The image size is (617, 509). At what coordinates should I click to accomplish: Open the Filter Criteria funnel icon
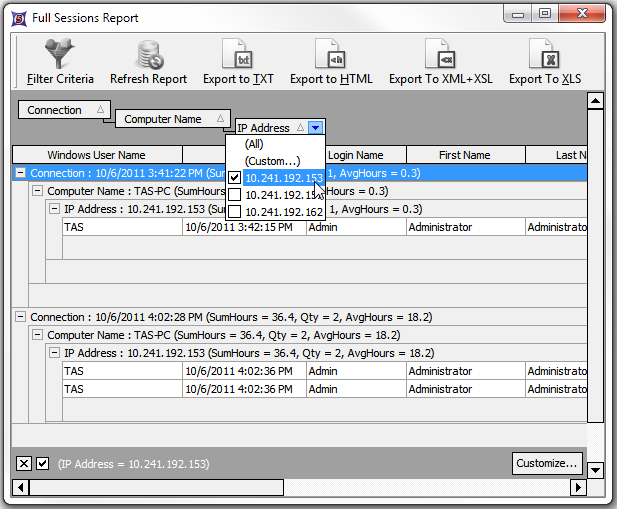point(60,55)
